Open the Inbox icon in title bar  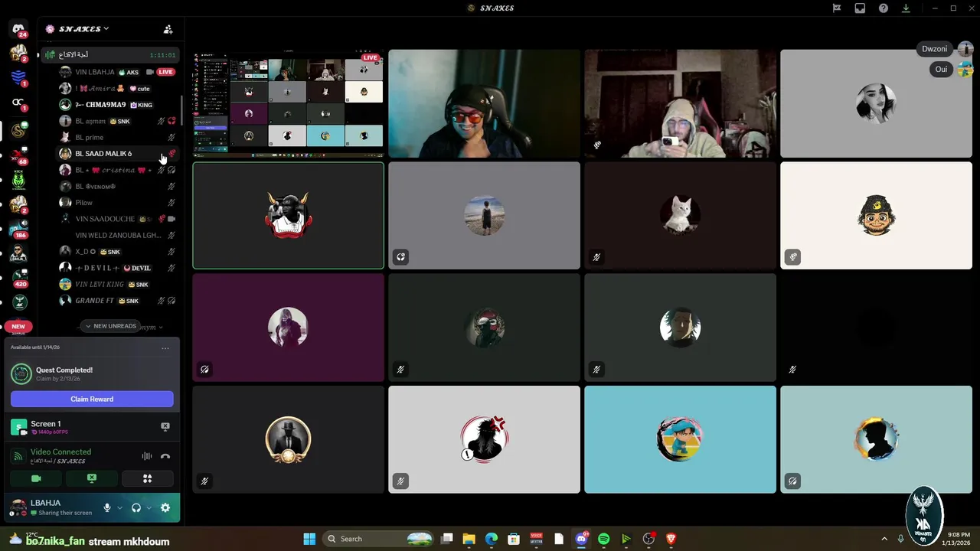(x=860, y=8)
